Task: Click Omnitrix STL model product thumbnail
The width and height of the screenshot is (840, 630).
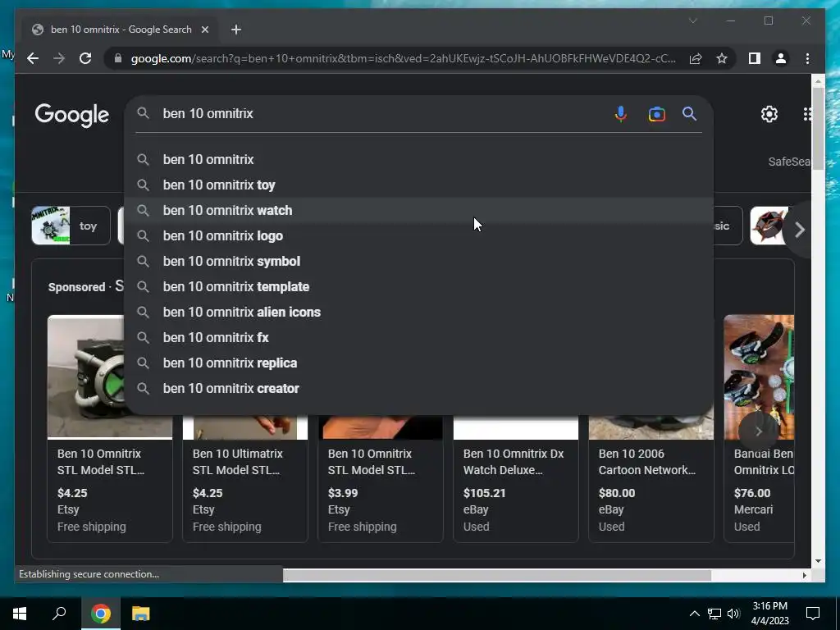Action: pyautogui.click(x=85, y=377)
